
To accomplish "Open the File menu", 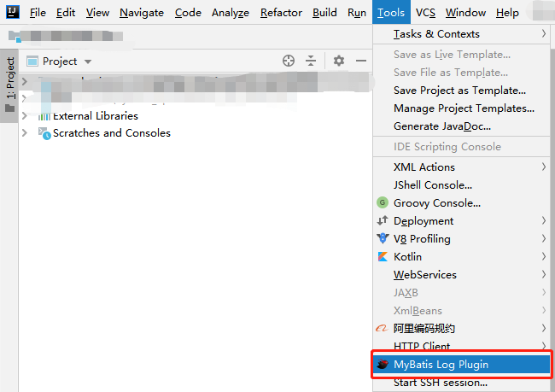I will coord(38,13).
